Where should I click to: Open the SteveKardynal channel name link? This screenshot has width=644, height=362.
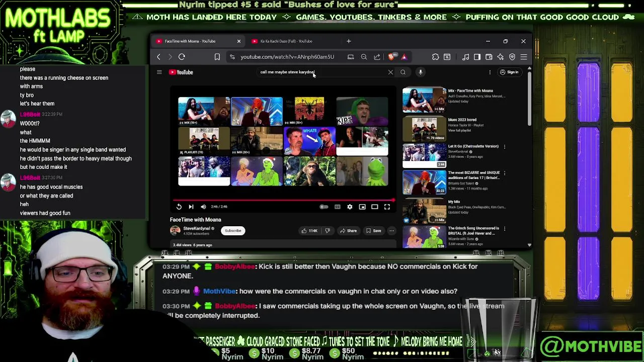197,228
